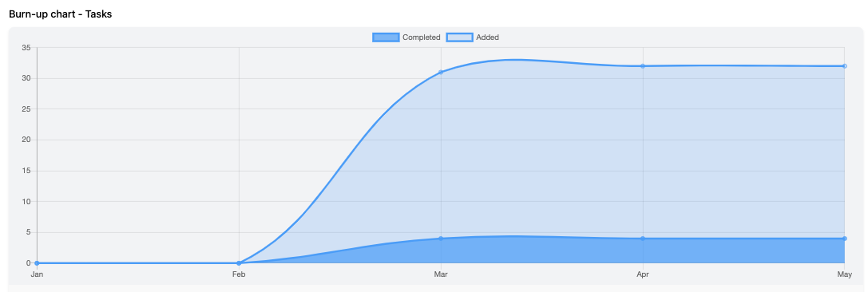Toggle the Added dataset via legend label
The height and width of the screenshot is (292, 868).
coord(488,37)
